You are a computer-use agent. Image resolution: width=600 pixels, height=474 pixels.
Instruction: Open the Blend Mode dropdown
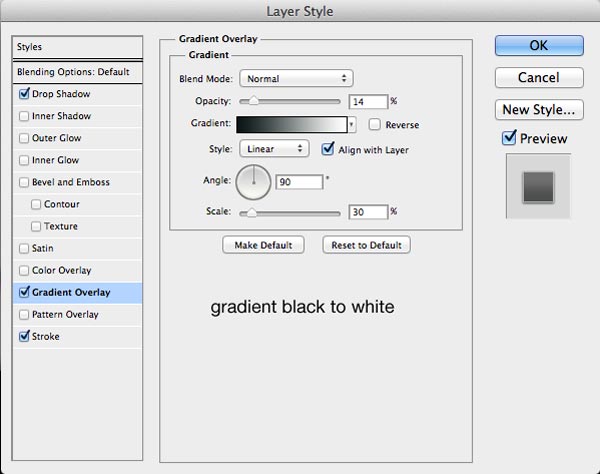295,77
